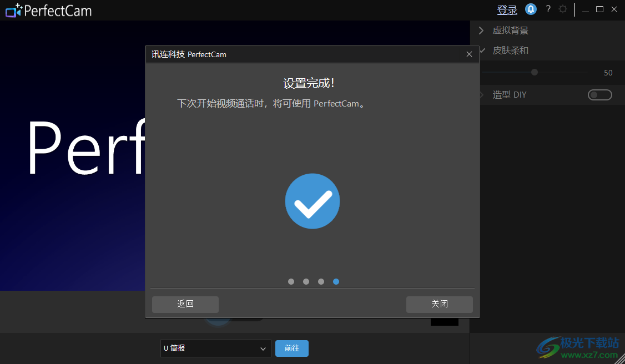Open the notification bell icon
The height and width of the screenshot is (364, 625).
pos(531,9)
